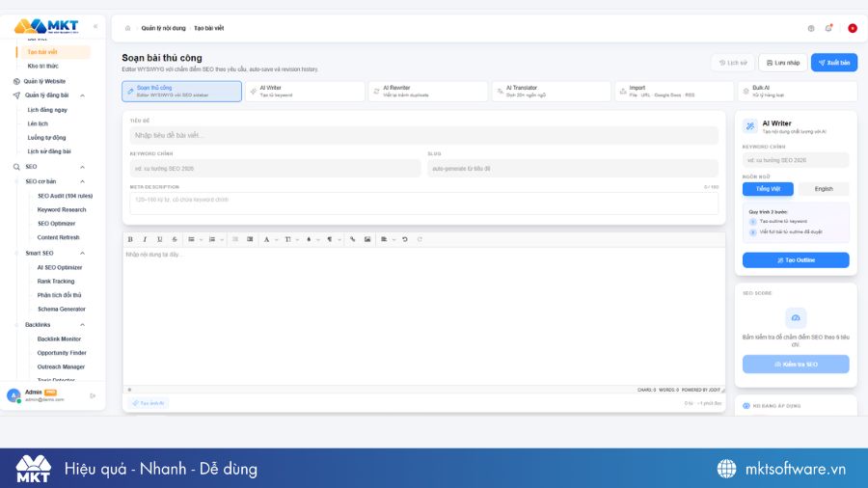Go to home via breadcrumb icon
The width and height of the screenshot is (868, 488).
[x=128, y=28]
